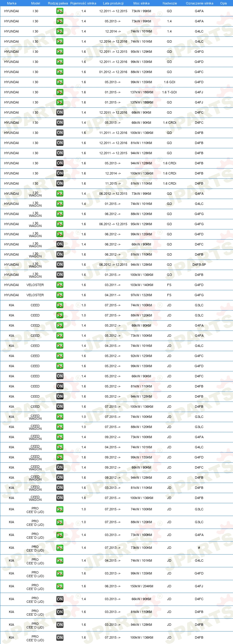Click the VELOSTER model cell in the G4FG row
Viewport: 233px width, 644px height.
(x=35, y=295)
